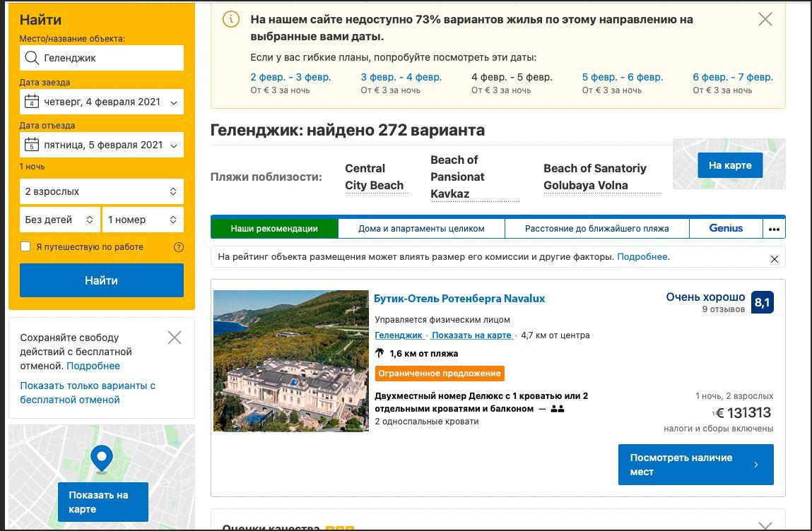Viewport: 812px width, 531px height.
Task: Click the help question mark icon
Action: (x=179, y=247)
